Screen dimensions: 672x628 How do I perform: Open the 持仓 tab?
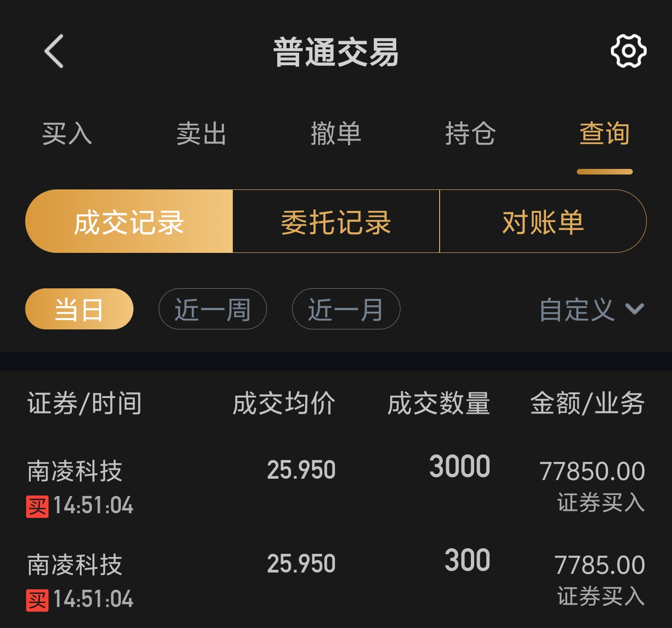pos(470,134)
